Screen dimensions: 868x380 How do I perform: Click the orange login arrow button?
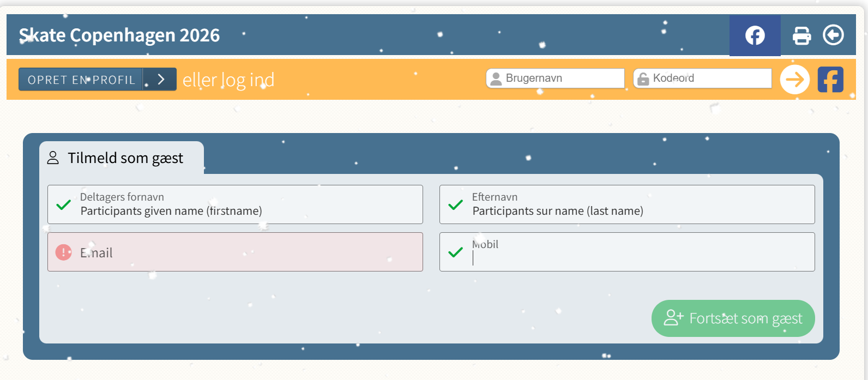point(794,80)
